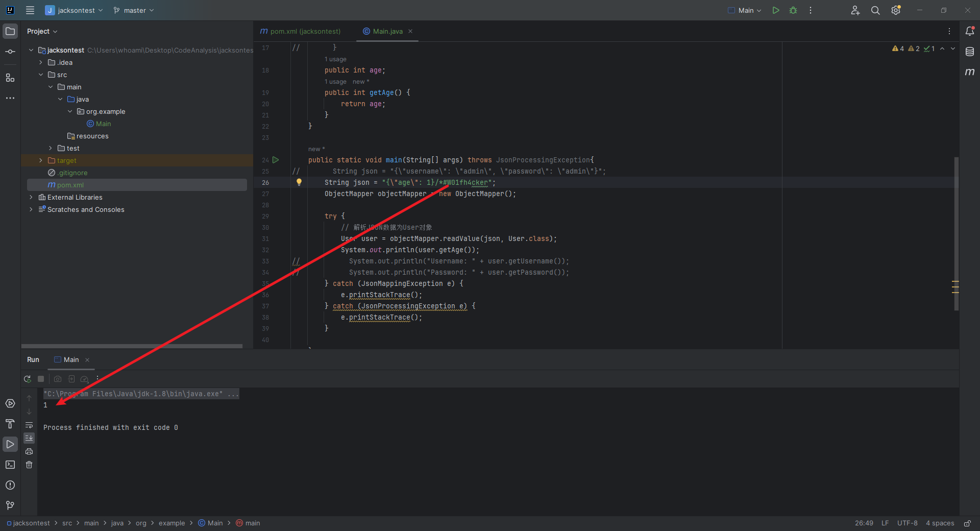The height and width of the screenshot is (531, 980).
Task: Close the Main.java tab
Action: point(410,31)
